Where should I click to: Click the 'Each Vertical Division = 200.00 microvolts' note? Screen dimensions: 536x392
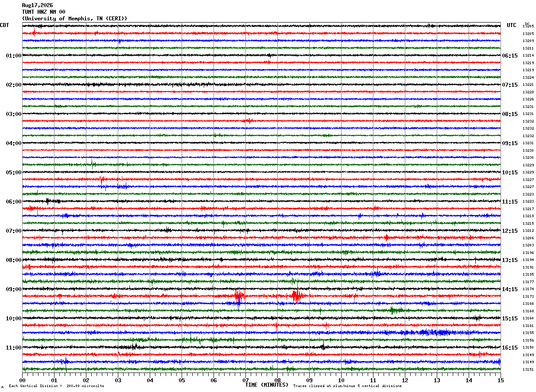(56, 386)
